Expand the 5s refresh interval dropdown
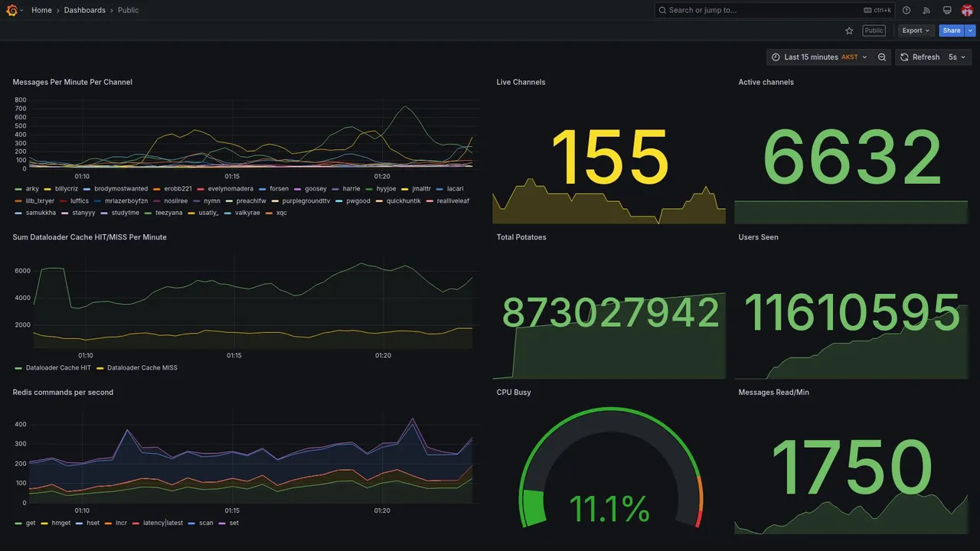The image size is (980, 551). tap(957, 57)
